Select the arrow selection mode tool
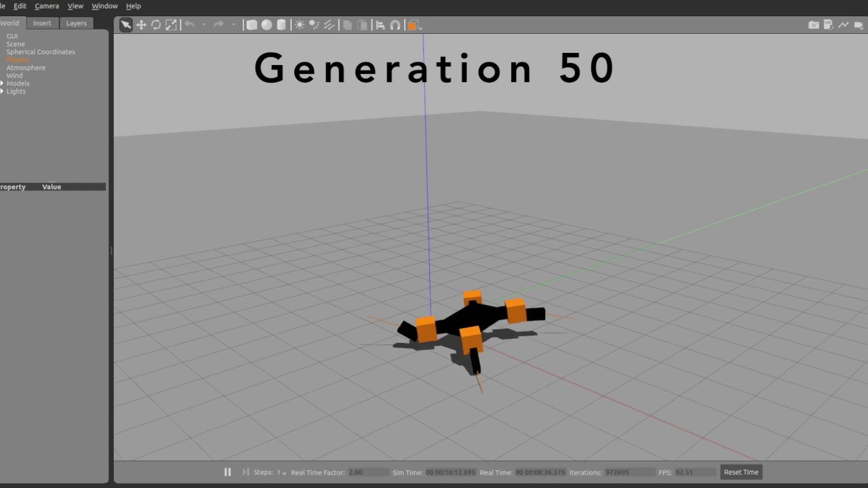The image size is (868, 488). (x=125, y=25)
